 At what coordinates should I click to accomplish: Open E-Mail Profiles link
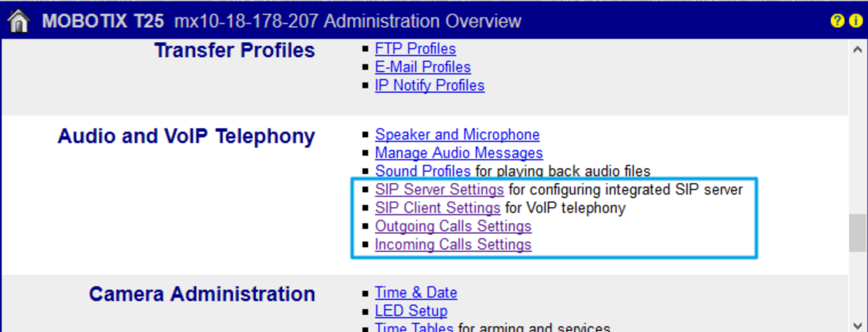[x=423, y=67]
